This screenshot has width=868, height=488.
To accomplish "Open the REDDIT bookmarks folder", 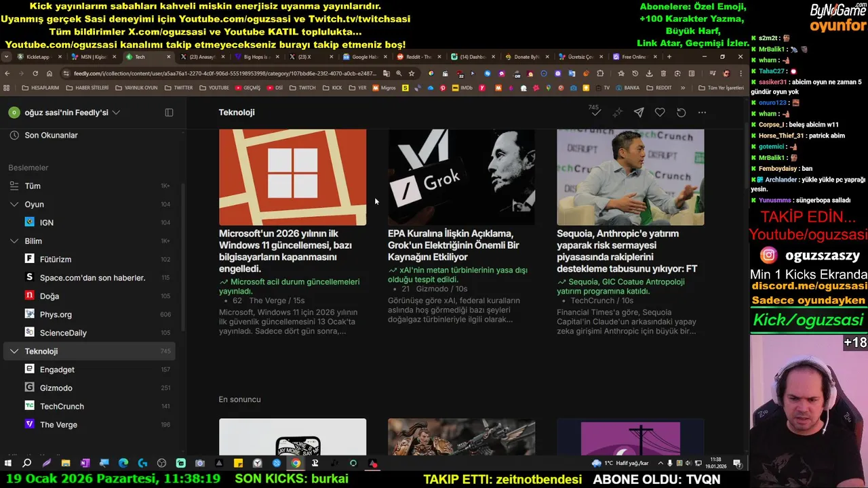I will point(659,88).
